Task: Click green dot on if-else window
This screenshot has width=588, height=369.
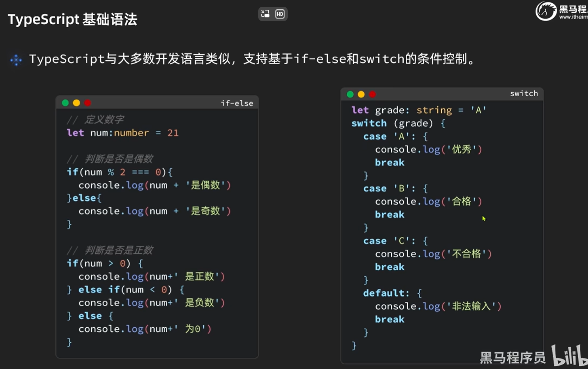Action: point(65,103)
